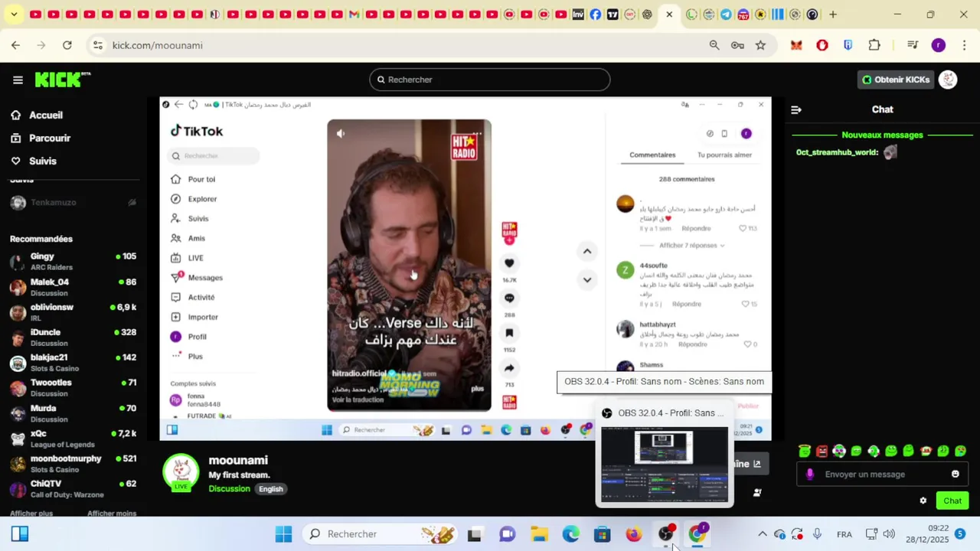
Task: Switch to the Facebook browser tab
Action: point(595,15)
